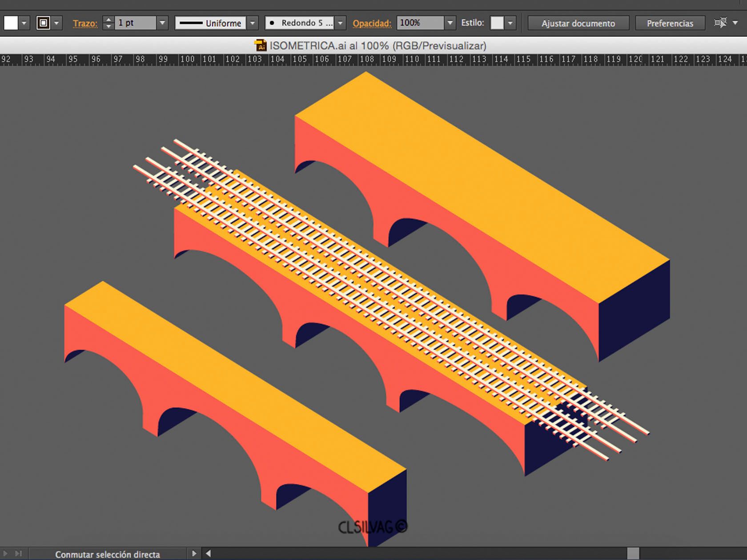This screenshot has height=560, width=747.
Task: Click the stroke weight stepper arrows
Action: pyautogui.click(x=108, y=23)
